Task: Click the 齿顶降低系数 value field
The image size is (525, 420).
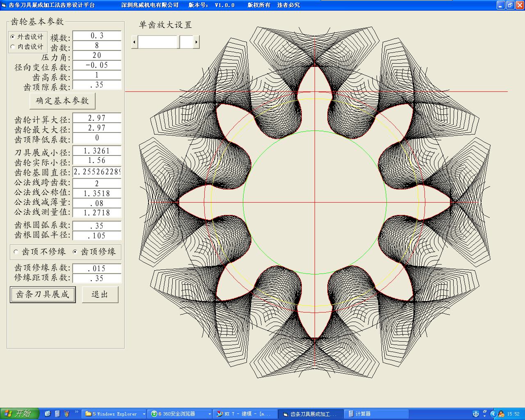Action: point(97,138)
